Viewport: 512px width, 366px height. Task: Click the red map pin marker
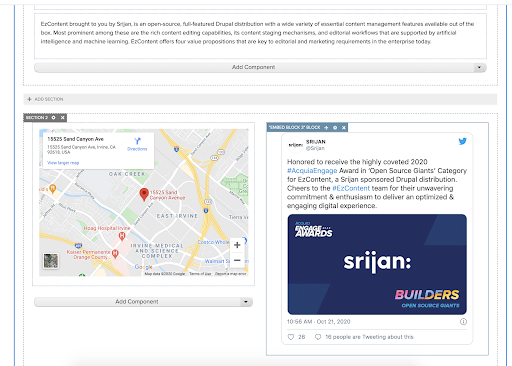pos(144,194)
